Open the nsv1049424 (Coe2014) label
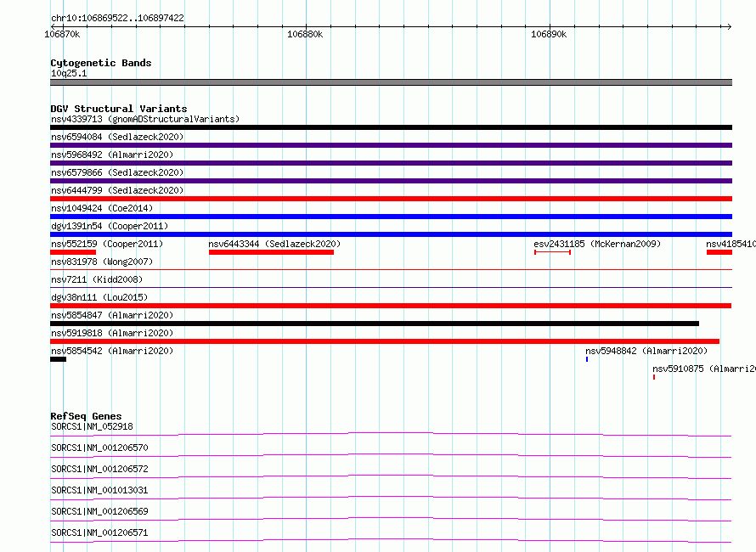The height and width of the screenshot is (552, 756). [x=102, y=208]
